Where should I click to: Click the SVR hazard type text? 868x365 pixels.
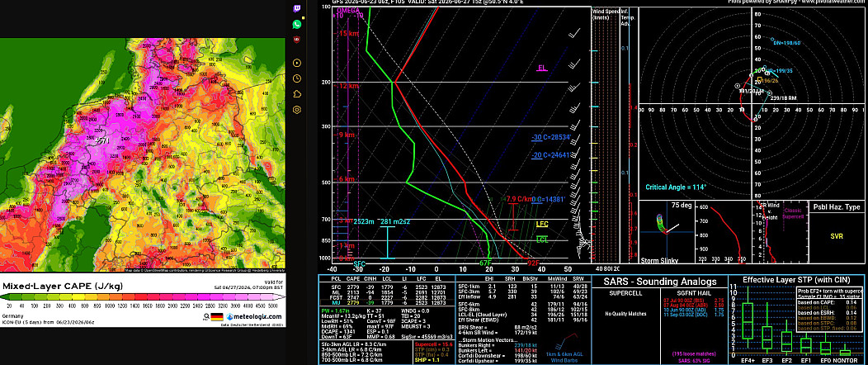(x=837, y=236)
